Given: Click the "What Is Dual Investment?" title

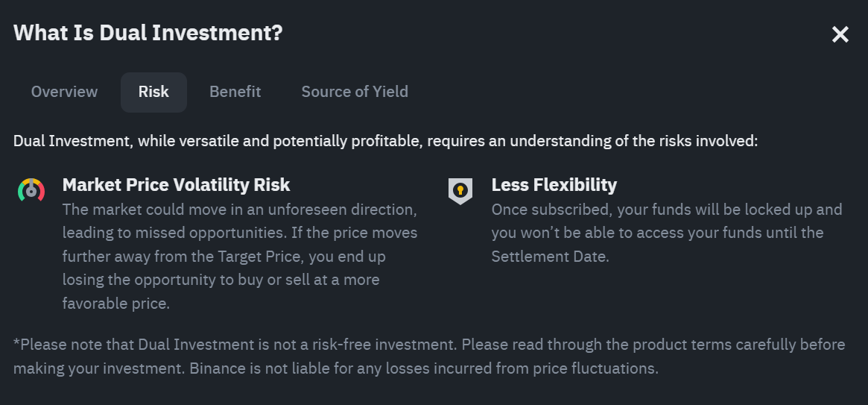Looking at the screenshot, I should 148,33.
